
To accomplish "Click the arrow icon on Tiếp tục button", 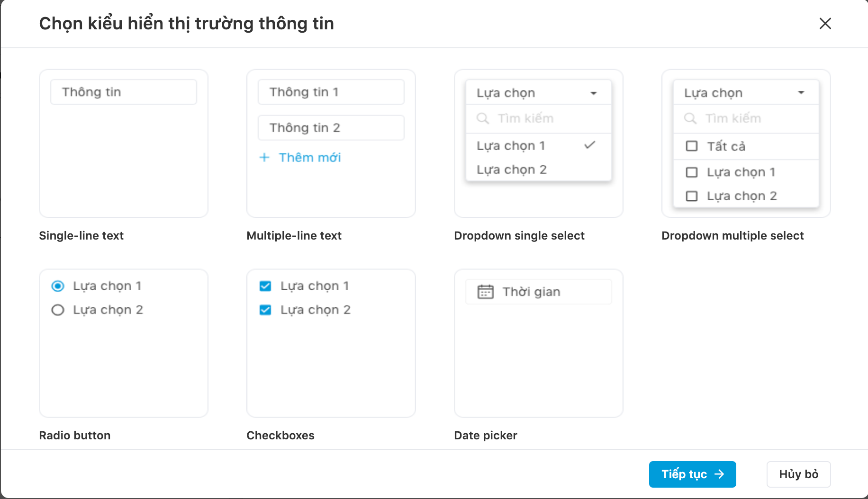I will coord(720,474).
